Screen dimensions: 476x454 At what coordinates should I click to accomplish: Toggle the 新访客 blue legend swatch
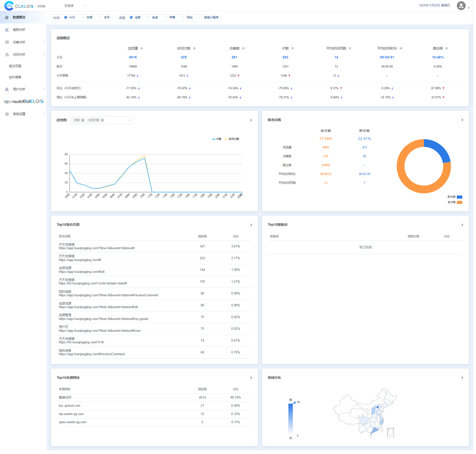pyautogui.click(x=459, y=197)
